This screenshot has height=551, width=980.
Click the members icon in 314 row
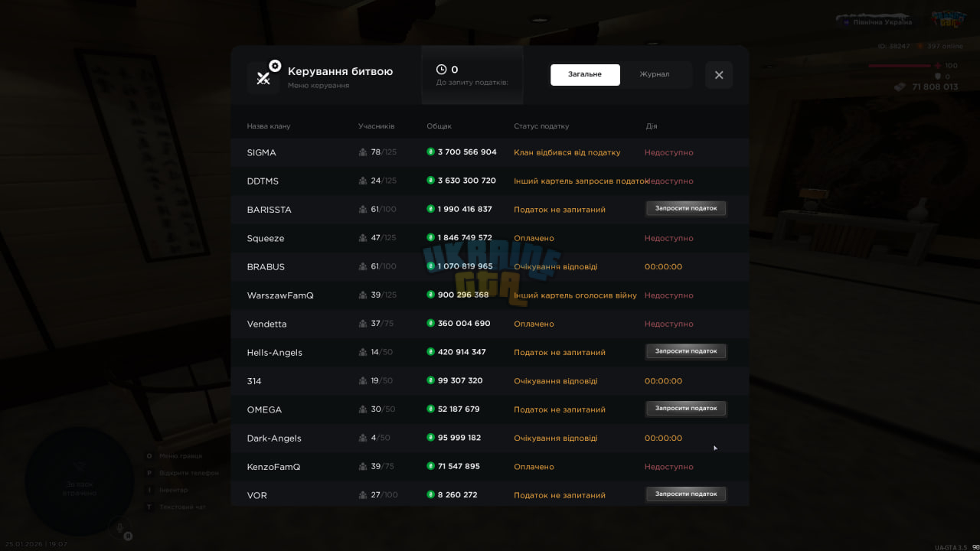tap(363, 381)
